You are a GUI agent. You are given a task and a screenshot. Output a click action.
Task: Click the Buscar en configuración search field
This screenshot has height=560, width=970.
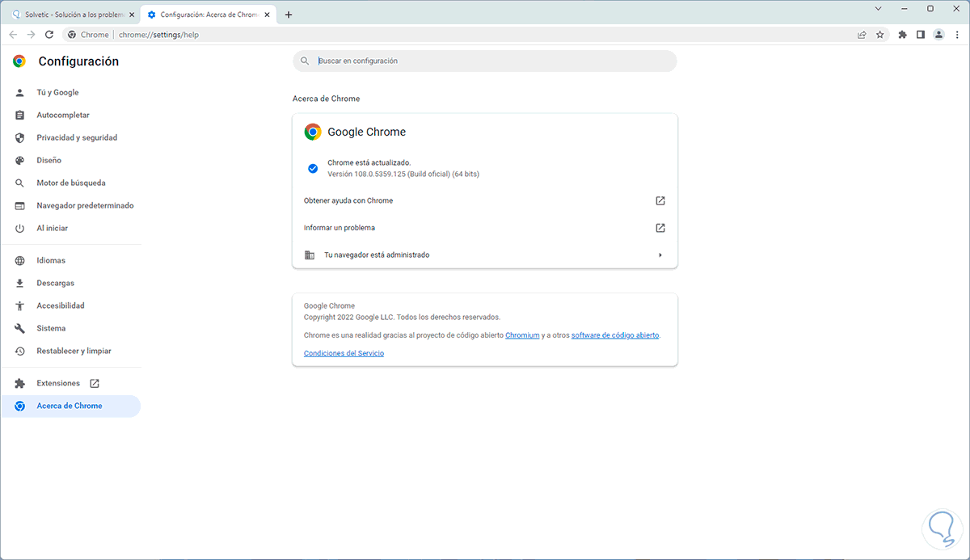click(485, 61)
